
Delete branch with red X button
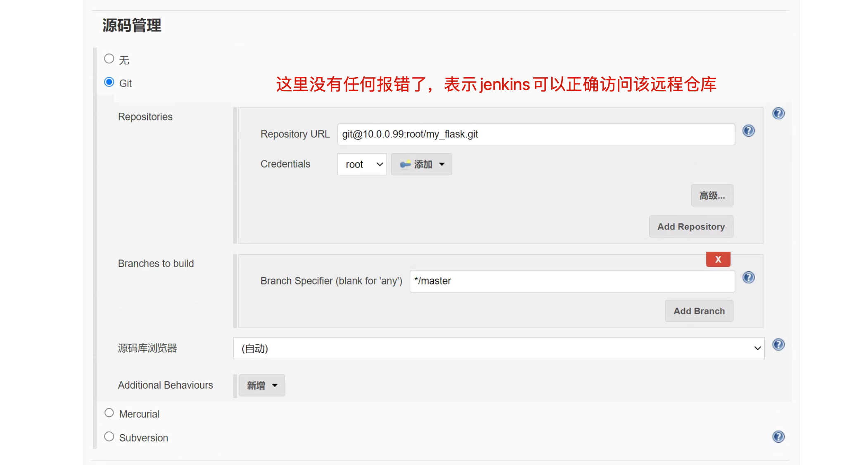point(718,259)
